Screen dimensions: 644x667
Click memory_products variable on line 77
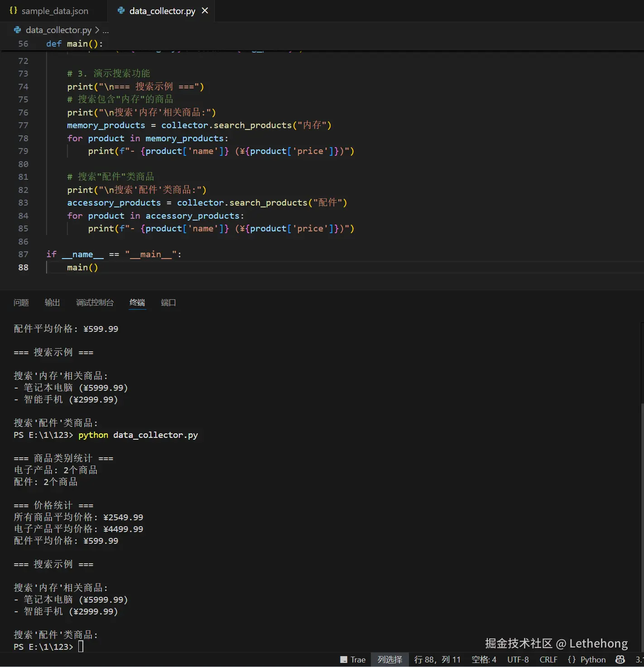(x=106, y=125)
